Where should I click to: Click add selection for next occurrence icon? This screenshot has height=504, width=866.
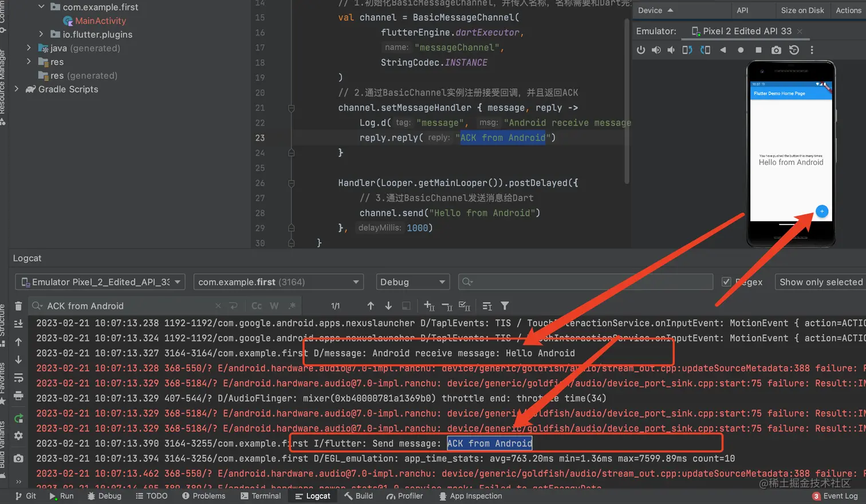coord(429,306)
